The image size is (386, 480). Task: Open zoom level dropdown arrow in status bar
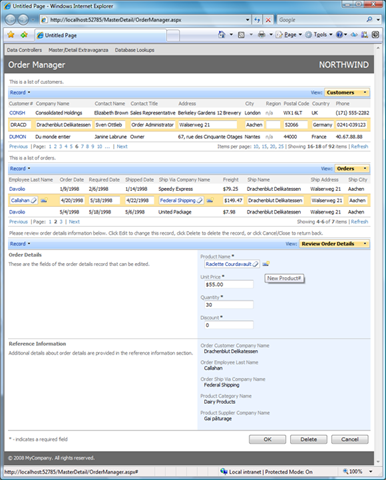(x=371, y=471)
